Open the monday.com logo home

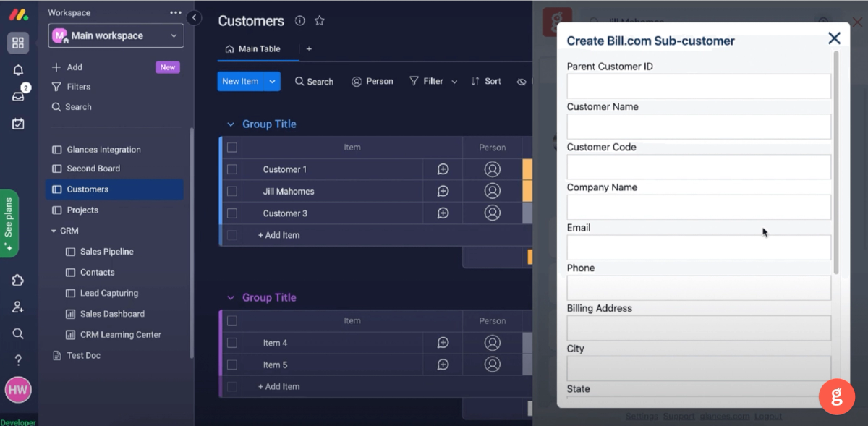click(18, 14)
